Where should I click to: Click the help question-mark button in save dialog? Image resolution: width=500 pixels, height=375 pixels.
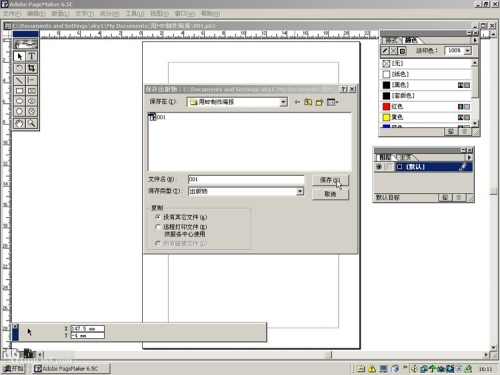343,89
